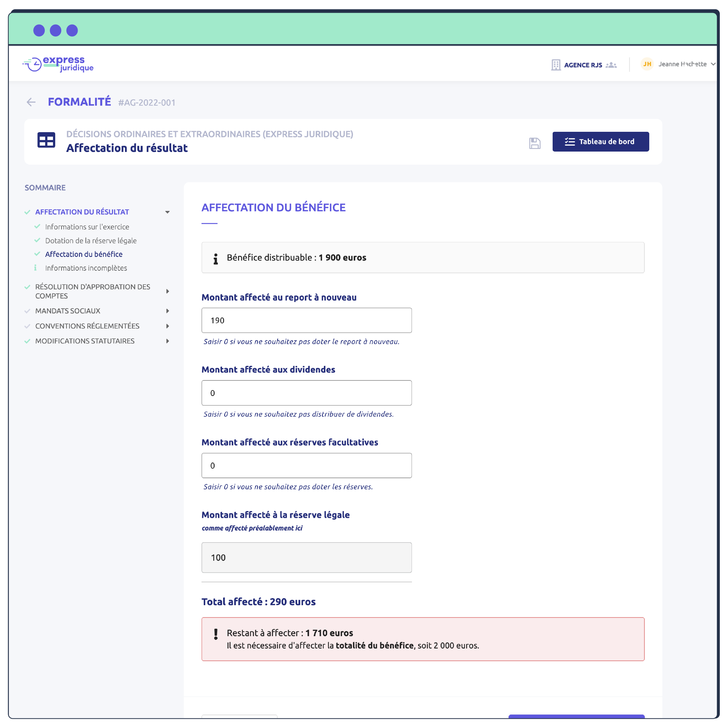Click the back arrow next to FORMALITÉ
This screenshot has width=728, height=728.
tap(31, 102)
